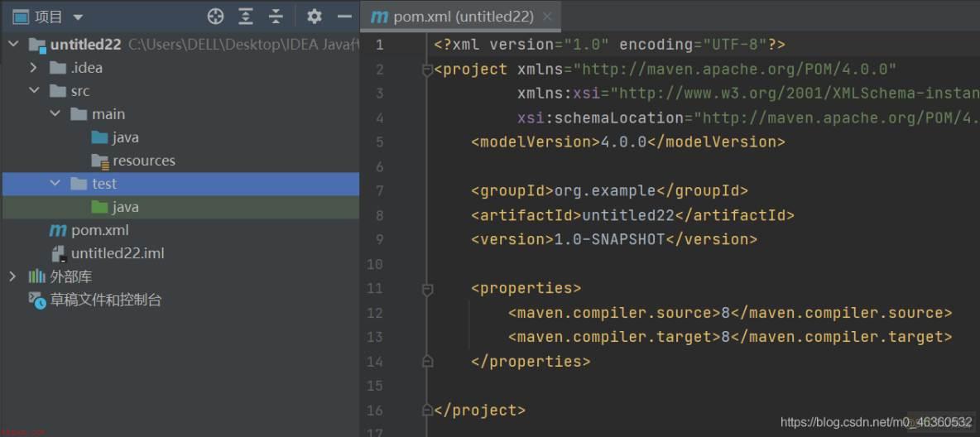
Task: Click the project panel window icon
Action: click(21, 17)
